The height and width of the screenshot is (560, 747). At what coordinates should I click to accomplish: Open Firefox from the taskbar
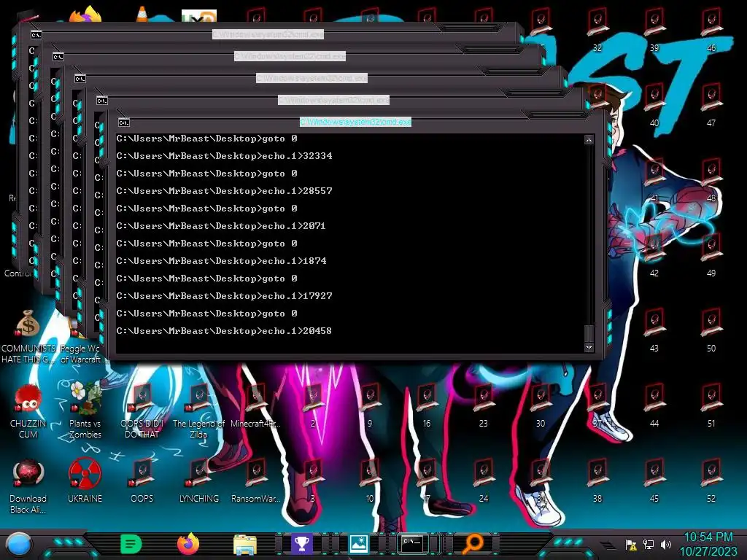click(188, 544)
